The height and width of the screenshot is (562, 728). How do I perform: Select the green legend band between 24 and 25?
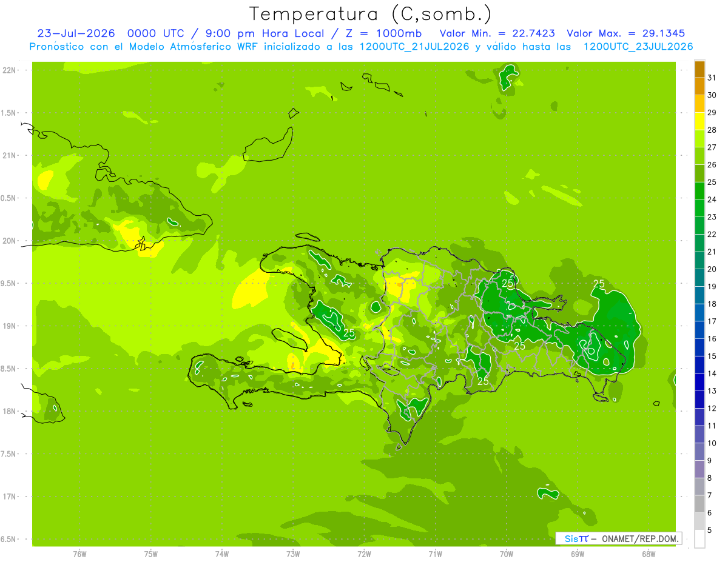[699, 191]
